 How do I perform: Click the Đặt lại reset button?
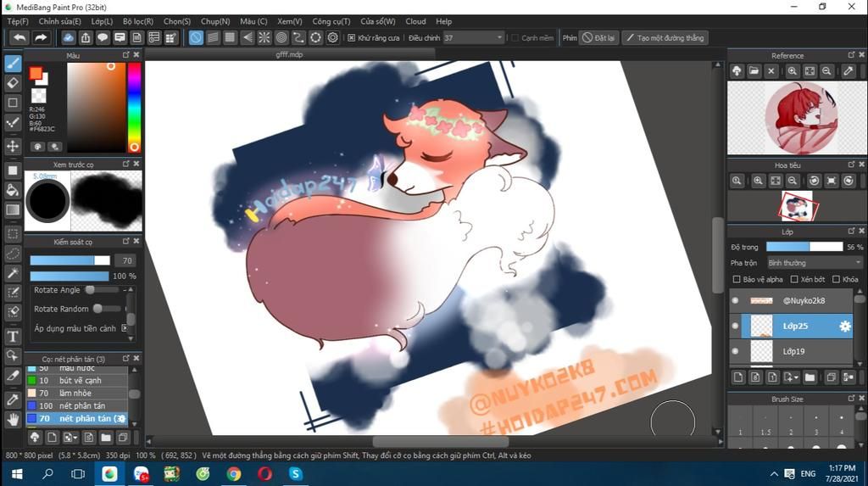pyautogui.click(x=599, y=37)
